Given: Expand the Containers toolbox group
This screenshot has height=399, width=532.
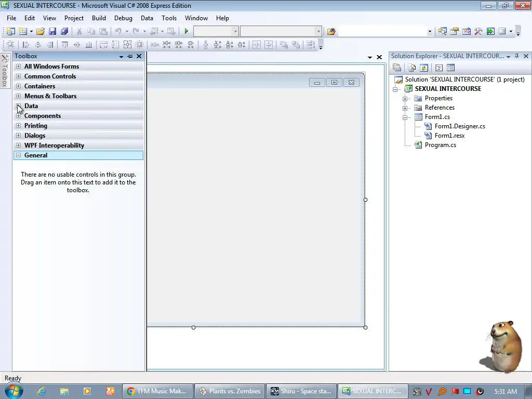Looking at the screenshot, I should pos(18,86).
